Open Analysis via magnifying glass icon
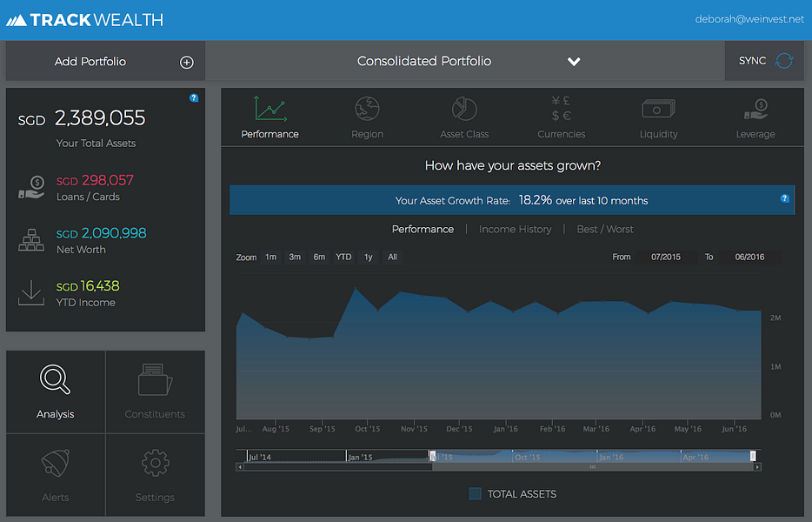812x522 pixels. point(55,380)
